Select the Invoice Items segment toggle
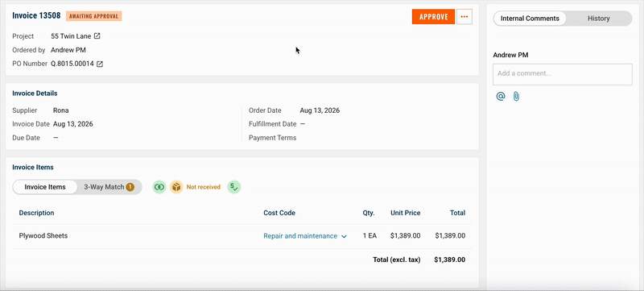 [45, 187]
